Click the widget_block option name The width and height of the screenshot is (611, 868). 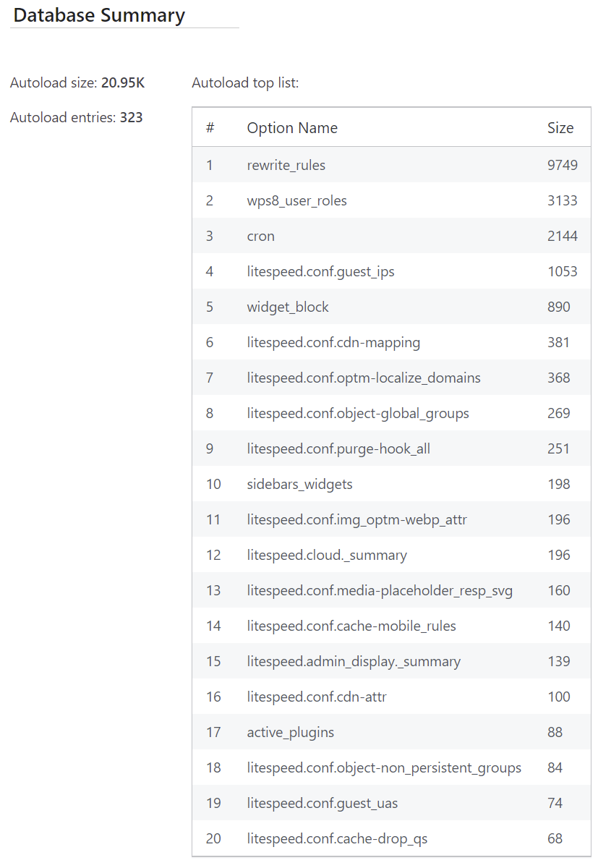pos(288,307)
